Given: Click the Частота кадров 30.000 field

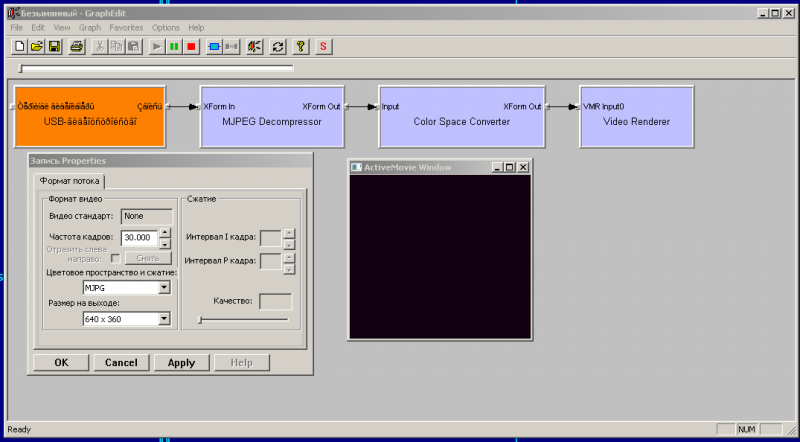Looking at the screenshot, I should coord(140,238).
